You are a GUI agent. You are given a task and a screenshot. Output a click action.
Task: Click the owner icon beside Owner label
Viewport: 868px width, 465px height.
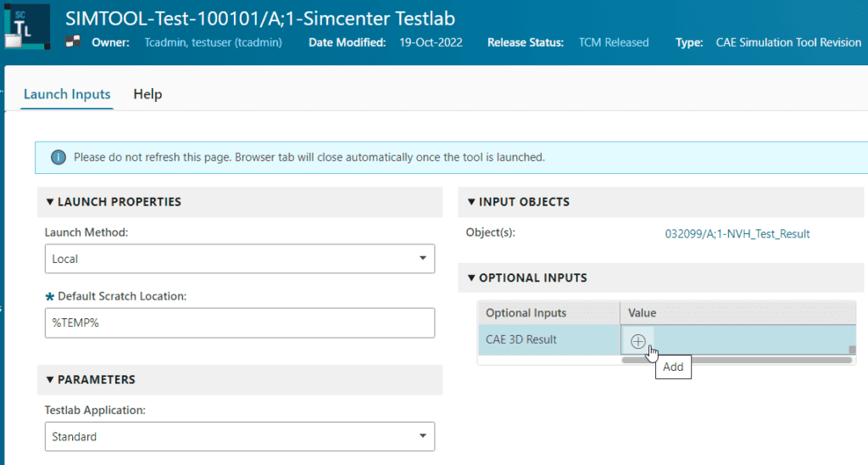pyautogui.click(x=73, y=42)
